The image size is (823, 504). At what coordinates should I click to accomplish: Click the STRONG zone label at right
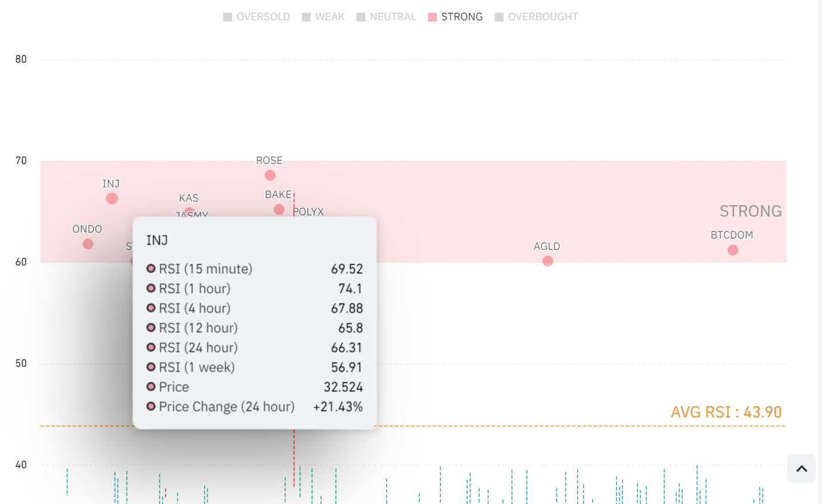[x=750, y=211]
